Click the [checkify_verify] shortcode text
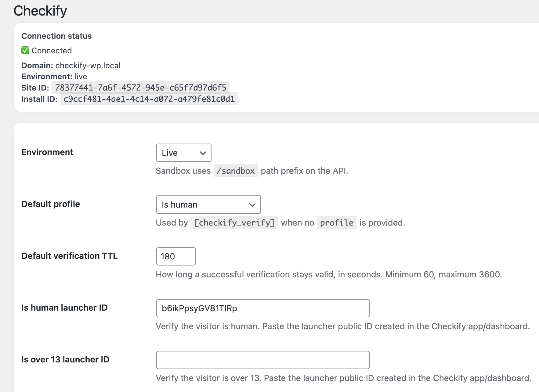Screen dimensions: 539x392 point(234,223)
